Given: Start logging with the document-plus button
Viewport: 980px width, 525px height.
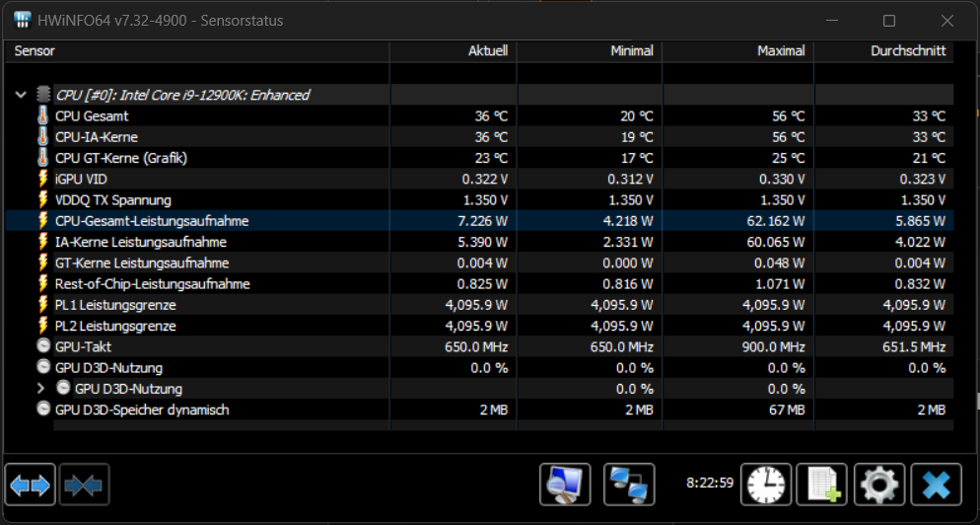Looking at the screenshot, I should point(822,485).
